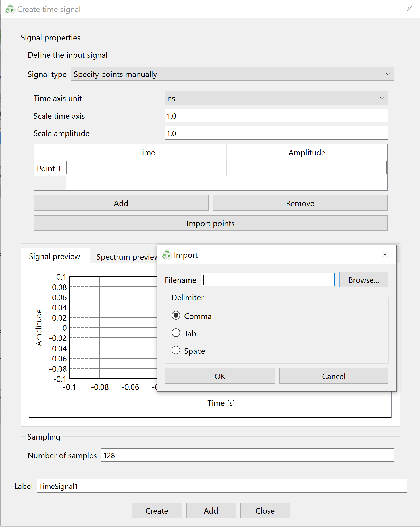Click Browse to choose a file
Viewport: 420px width, 527px height.
(363, 280)
